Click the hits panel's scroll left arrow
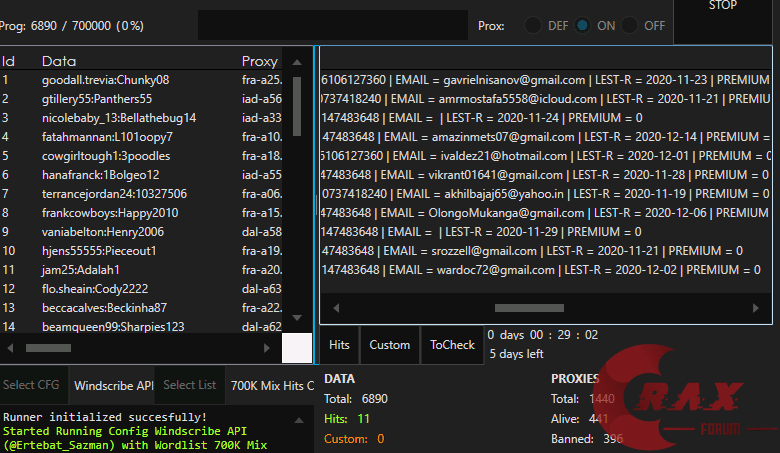780x453 pixels. [336, 308]
